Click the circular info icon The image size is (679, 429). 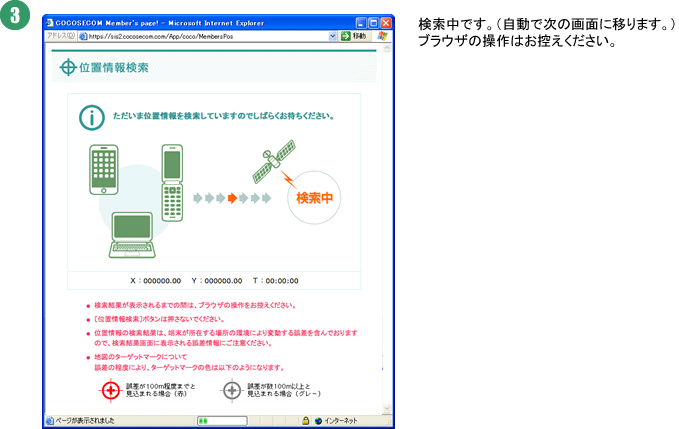click(x=92, y=117)
